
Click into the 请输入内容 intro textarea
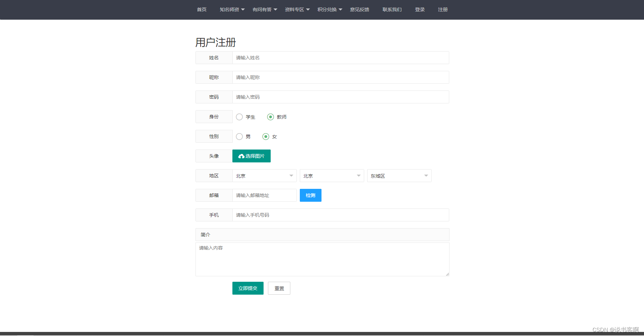pos(323,259)
